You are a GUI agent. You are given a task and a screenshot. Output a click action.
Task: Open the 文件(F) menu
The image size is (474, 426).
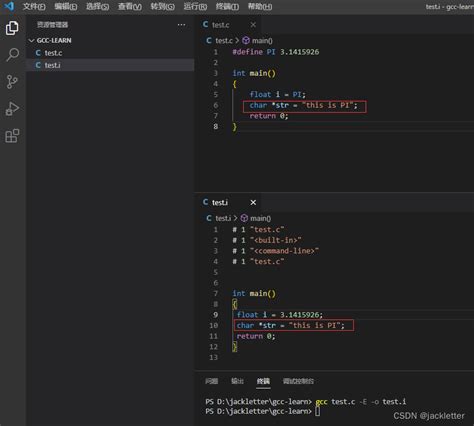(34, 6)
